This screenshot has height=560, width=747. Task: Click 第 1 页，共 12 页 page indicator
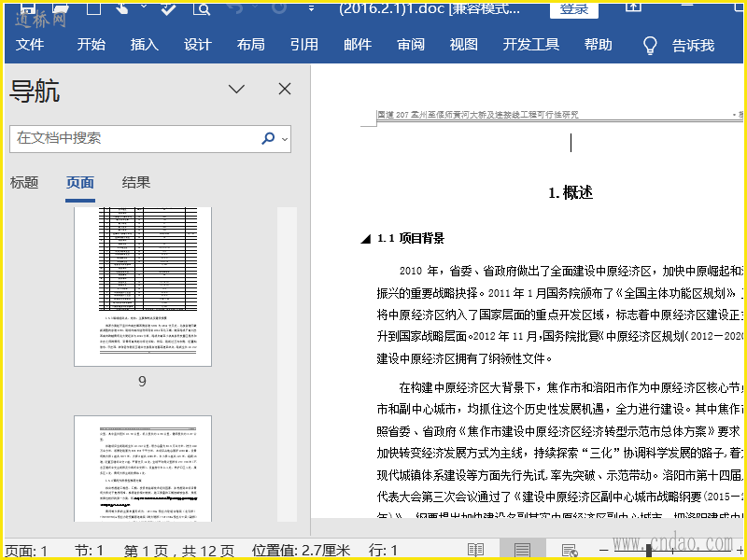[x=179, y=552]
